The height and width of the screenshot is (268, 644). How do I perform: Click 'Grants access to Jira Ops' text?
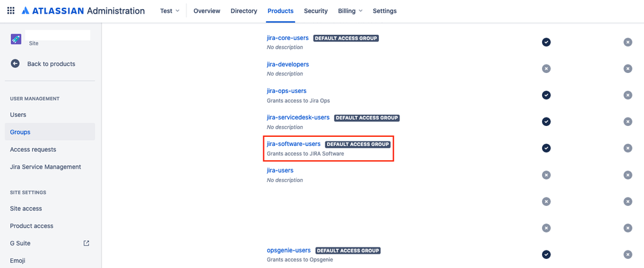click(x=298, y=100)
